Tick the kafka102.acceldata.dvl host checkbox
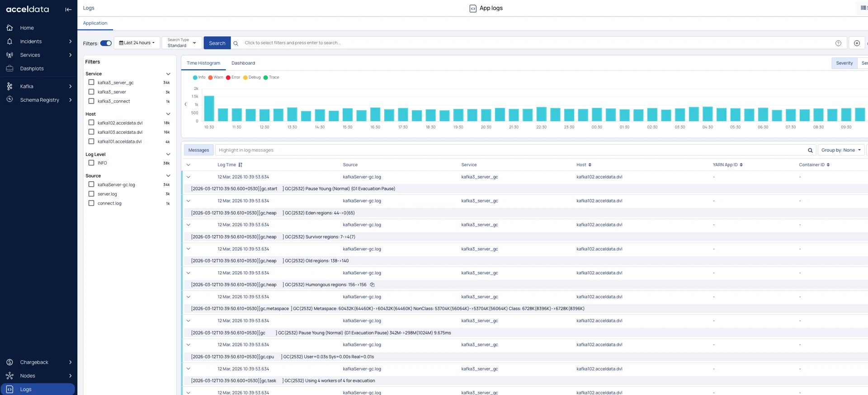The width and height of the screenshot is (868, 395). tap(91, 122)
